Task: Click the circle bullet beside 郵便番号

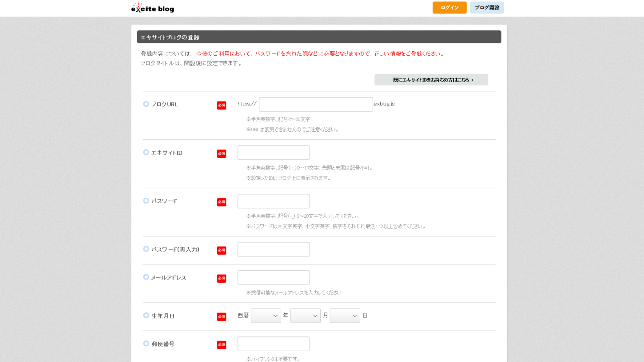Action: tap(146, 344)
